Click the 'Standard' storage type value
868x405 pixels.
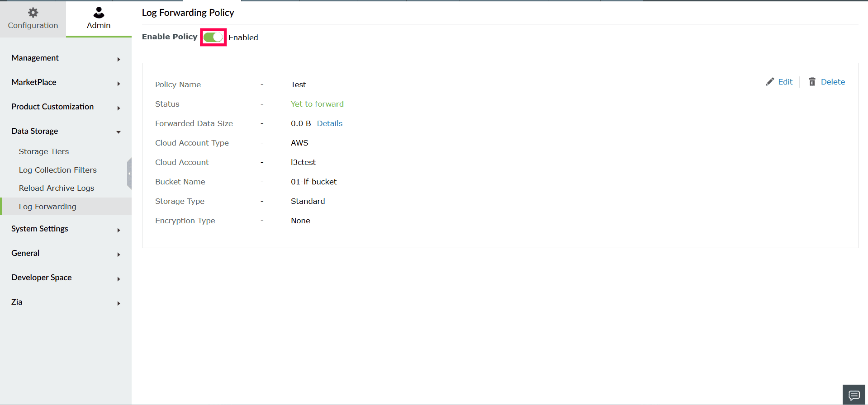click(x=308, y=201)
